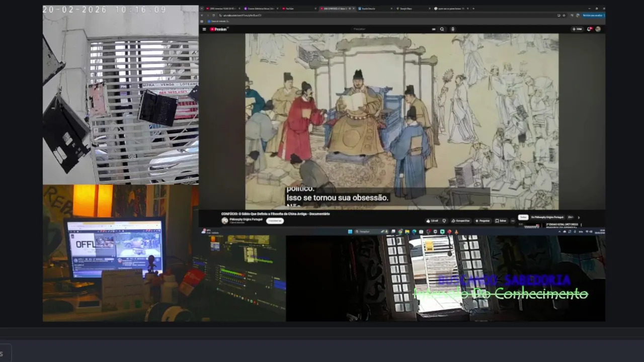Open first recommended video thumbnail
644x362 pixels.
[x=531, y=225]
